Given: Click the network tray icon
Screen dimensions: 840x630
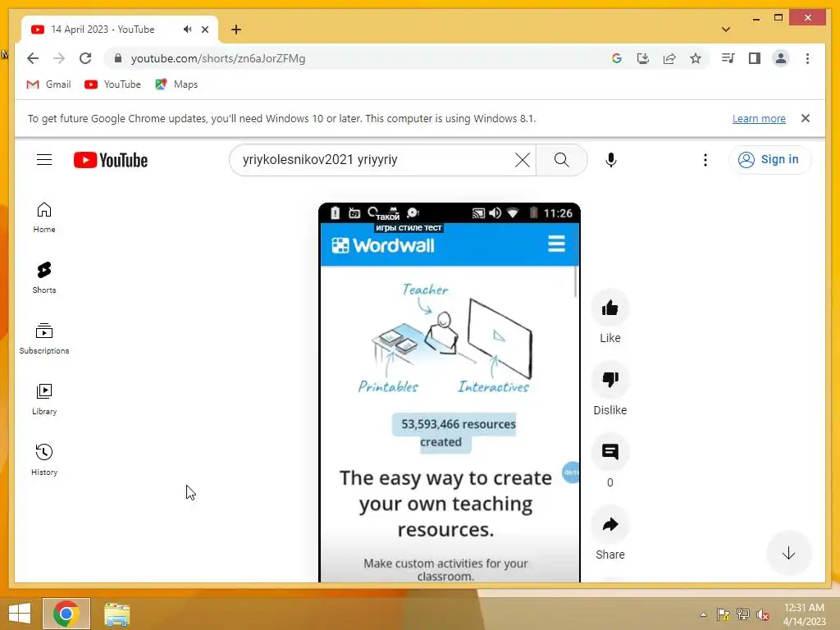Looking at the screenshot, I should coord(743,614).
